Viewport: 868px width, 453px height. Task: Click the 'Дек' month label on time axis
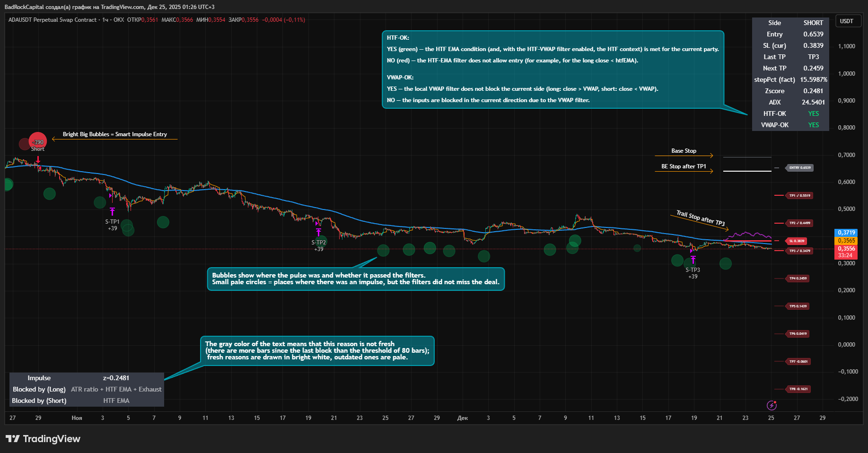[x=463, y=418]
